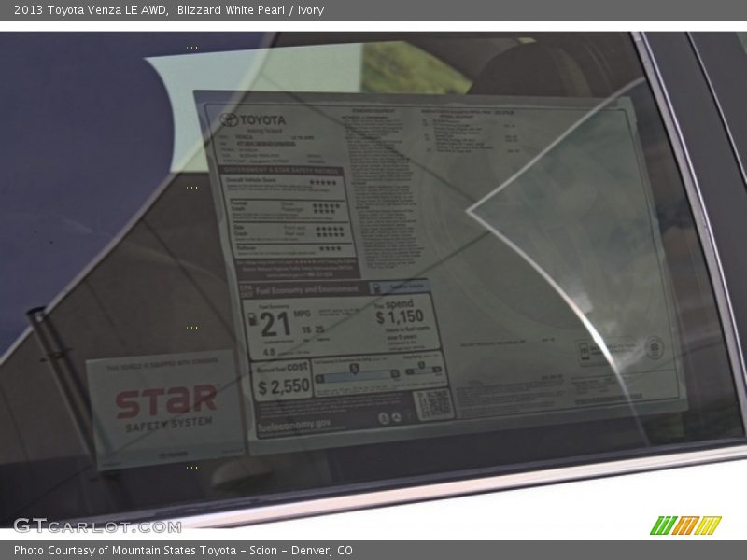Viewport: 747px width, 560px height.
Task: Click the 'Blizzard White Pearl / Ivory' caption text
Action: (250, 10)
